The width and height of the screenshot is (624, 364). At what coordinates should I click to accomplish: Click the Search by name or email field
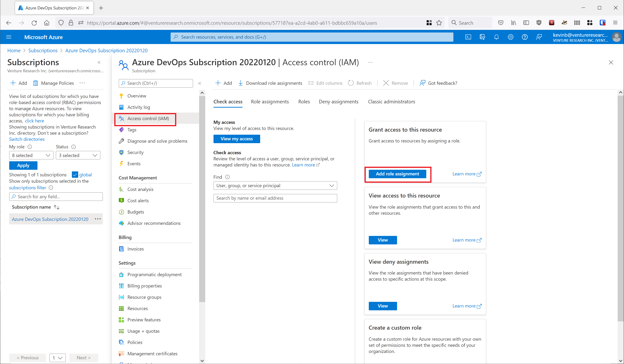[275, 198]
